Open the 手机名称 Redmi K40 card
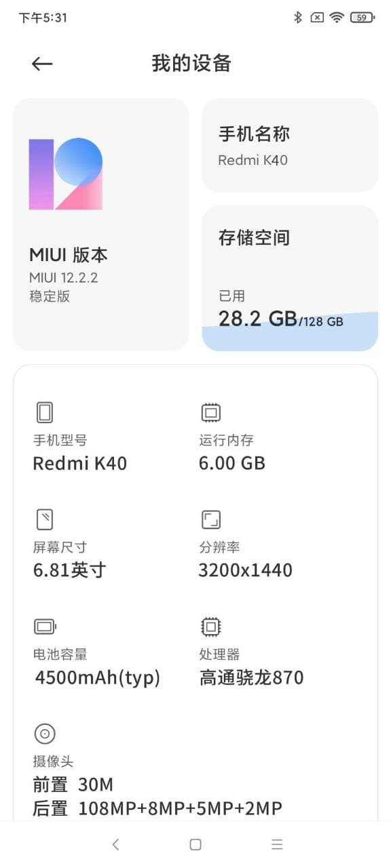 pyautogui.click(x=290, y=145)
